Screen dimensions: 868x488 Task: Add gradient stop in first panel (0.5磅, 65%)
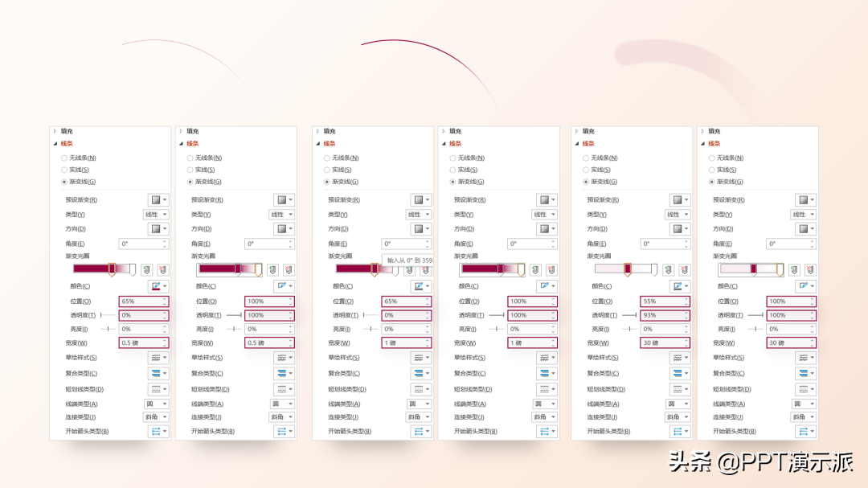[x=147, y=270]
